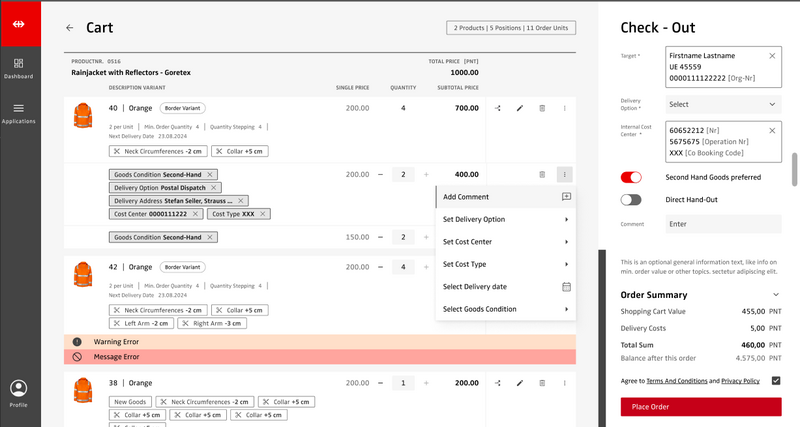The width and height of the screenshot is (800, 427).
Task: Delete the size 38 Orange position
Action: click(x=542, y=383)
